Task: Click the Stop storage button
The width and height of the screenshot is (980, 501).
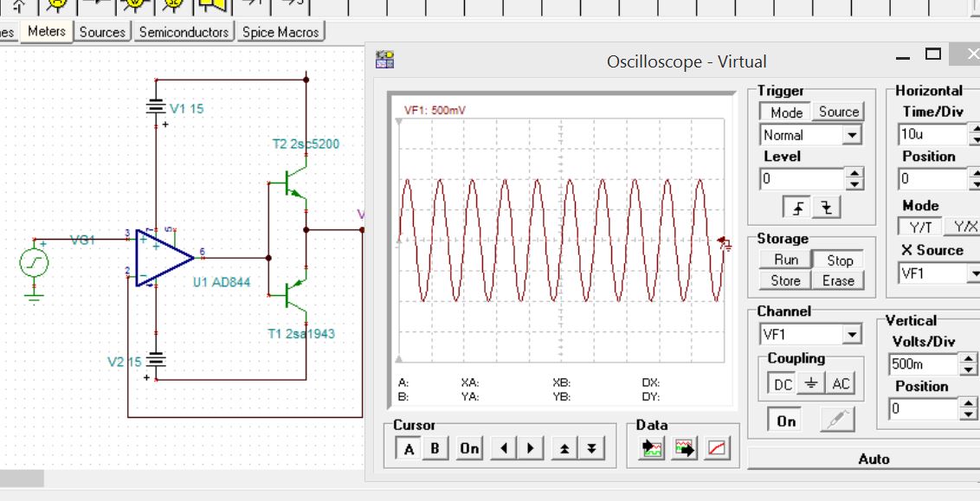Action: 840,260
